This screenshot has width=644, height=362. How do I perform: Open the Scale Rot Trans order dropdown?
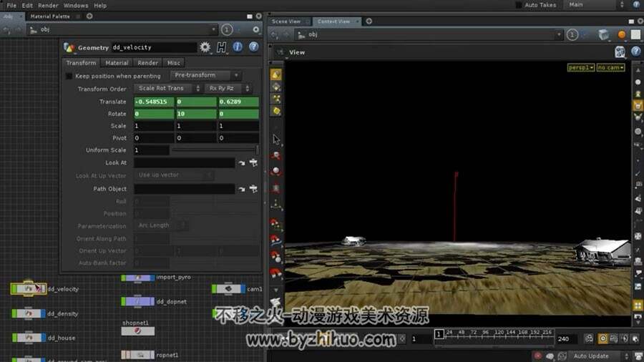(x=167, y=88)
